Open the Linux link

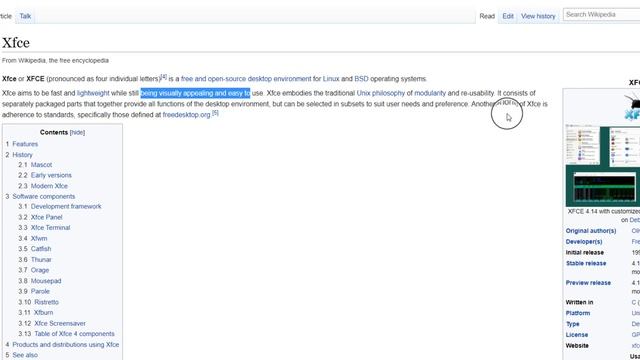click(331, 79)
